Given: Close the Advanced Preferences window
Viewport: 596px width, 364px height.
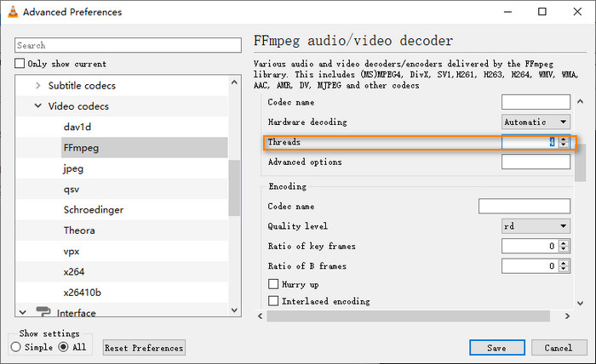Looking at the screenshot, I should (577, 12).
